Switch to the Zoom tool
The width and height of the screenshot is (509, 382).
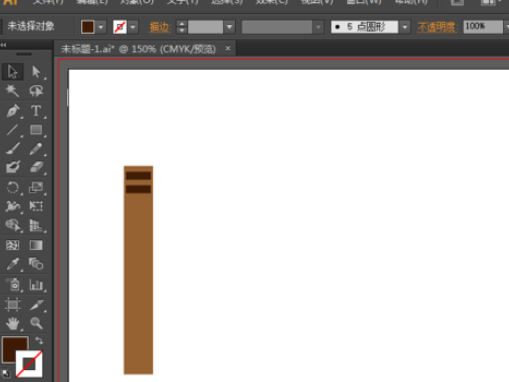[36, 323]
